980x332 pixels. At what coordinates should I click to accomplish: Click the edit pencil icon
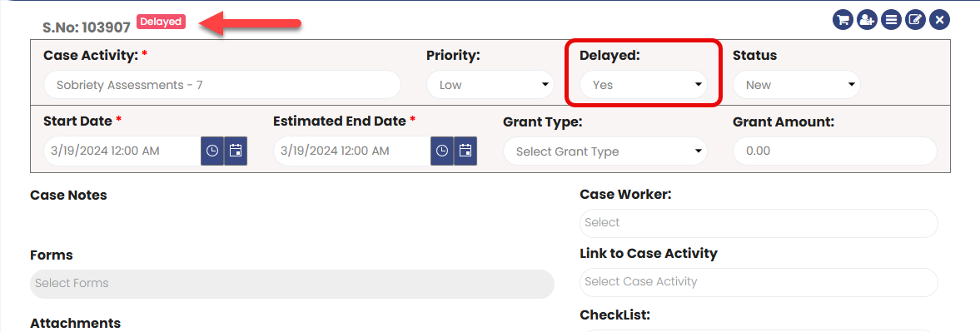click(915, 20)
